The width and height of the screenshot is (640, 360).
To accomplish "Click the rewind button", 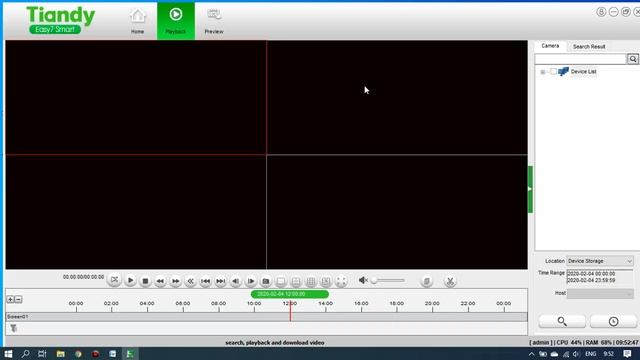I will click(x=160, y=281).
